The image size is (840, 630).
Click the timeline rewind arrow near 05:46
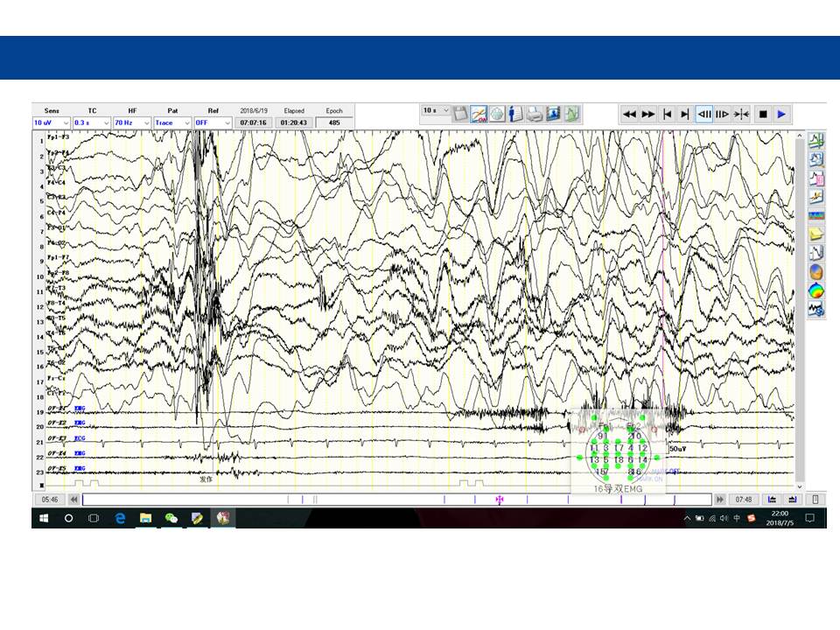(73, 500)
